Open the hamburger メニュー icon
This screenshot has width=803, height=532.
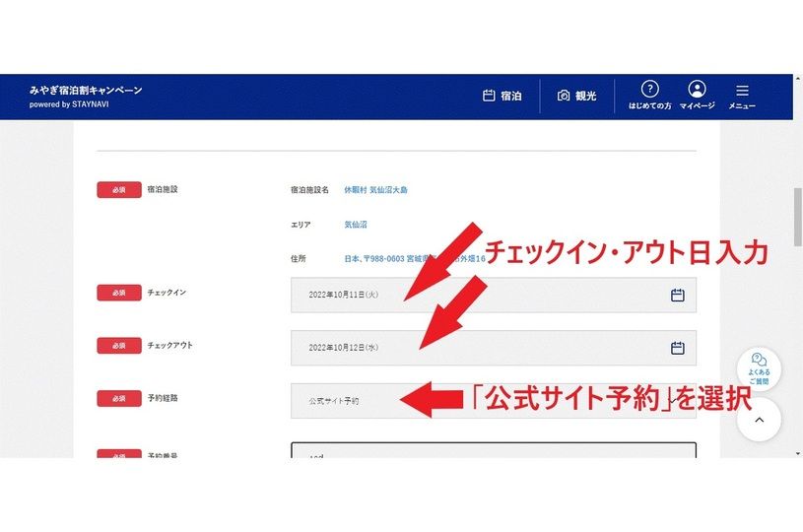pyautogui.click(x=742, y=97)
